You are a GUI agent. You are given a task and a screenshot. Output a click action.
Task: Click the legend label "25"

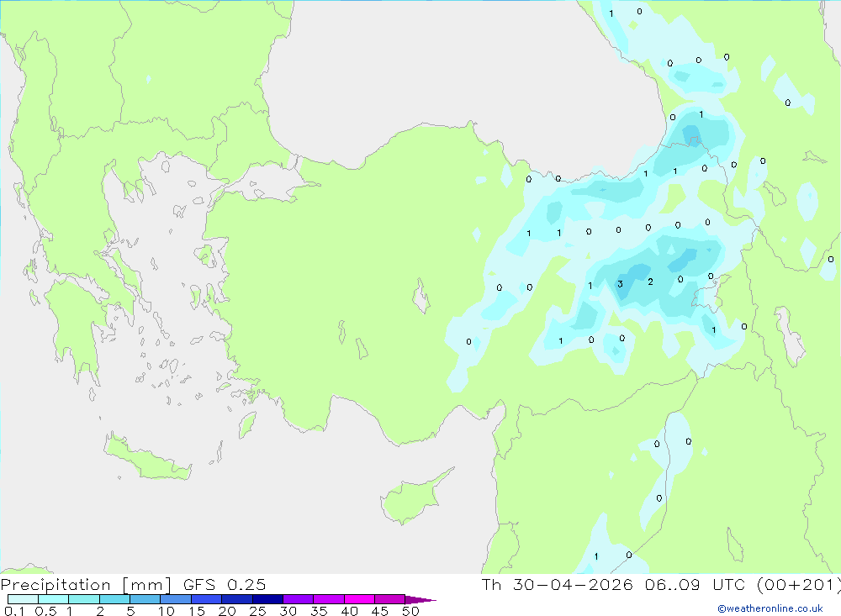pyautogui.click(x=258, y=611)
